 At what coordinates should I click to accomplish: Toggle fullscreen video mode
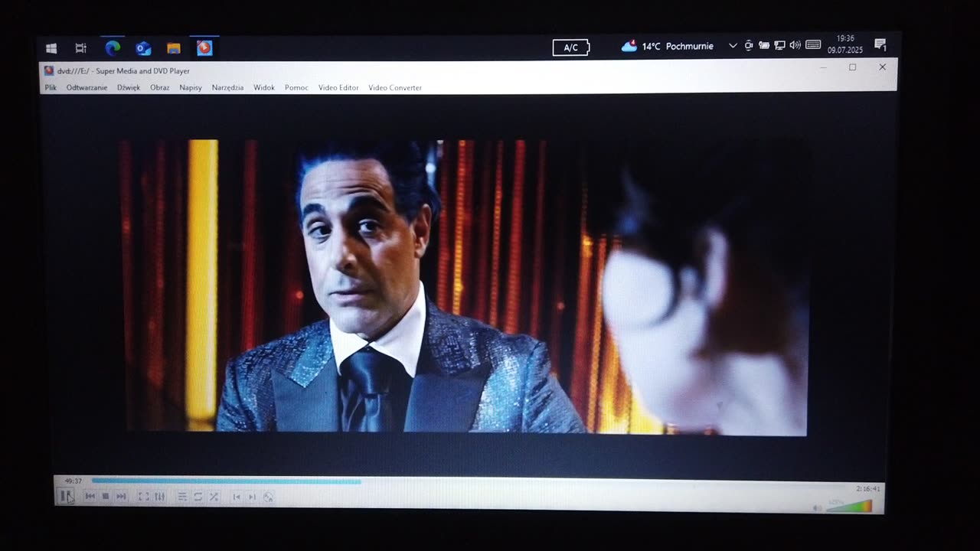click(143, 497)
